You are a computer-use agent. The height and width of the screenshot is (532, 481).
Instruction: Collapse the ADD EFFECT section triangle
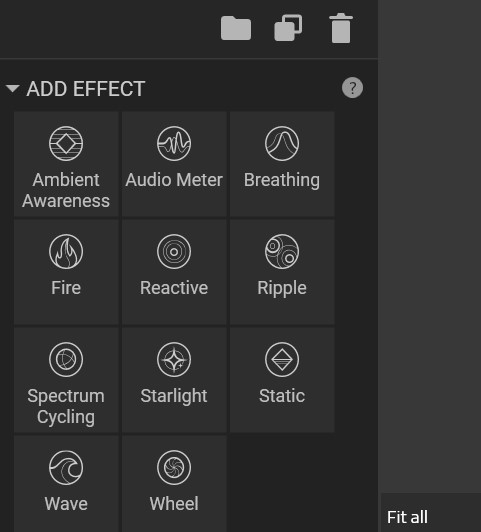[13, 89]
